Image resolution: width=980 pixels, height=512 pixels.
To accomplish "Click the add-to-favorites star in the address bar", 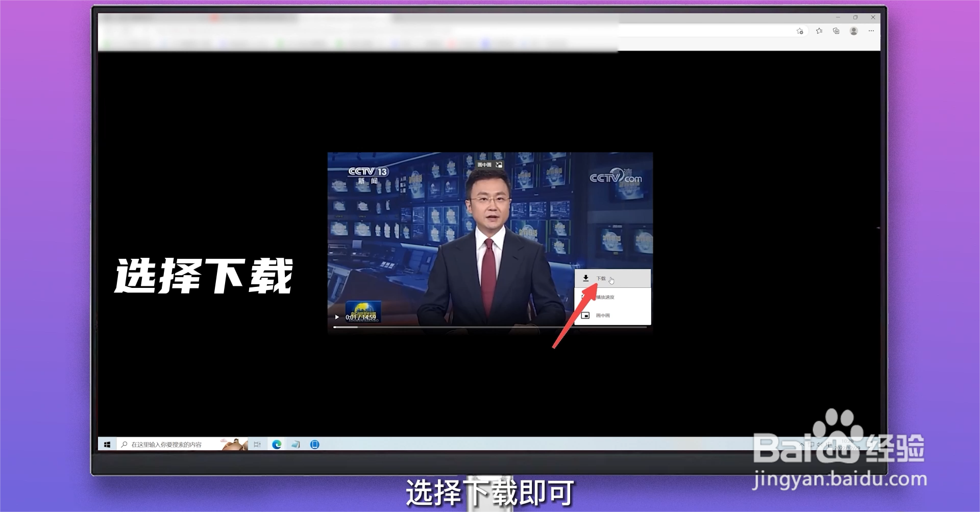I will point(800,31).
